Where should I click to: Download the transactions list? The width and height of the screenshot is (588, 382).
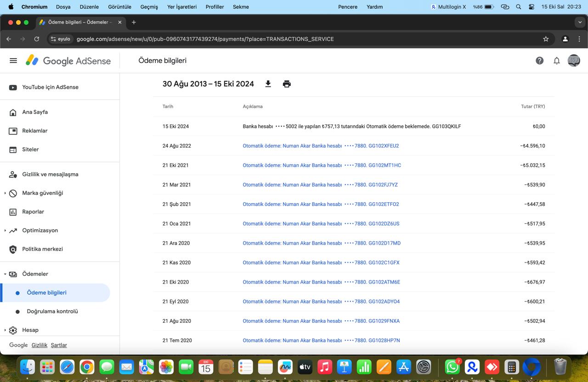pos(268,84)
